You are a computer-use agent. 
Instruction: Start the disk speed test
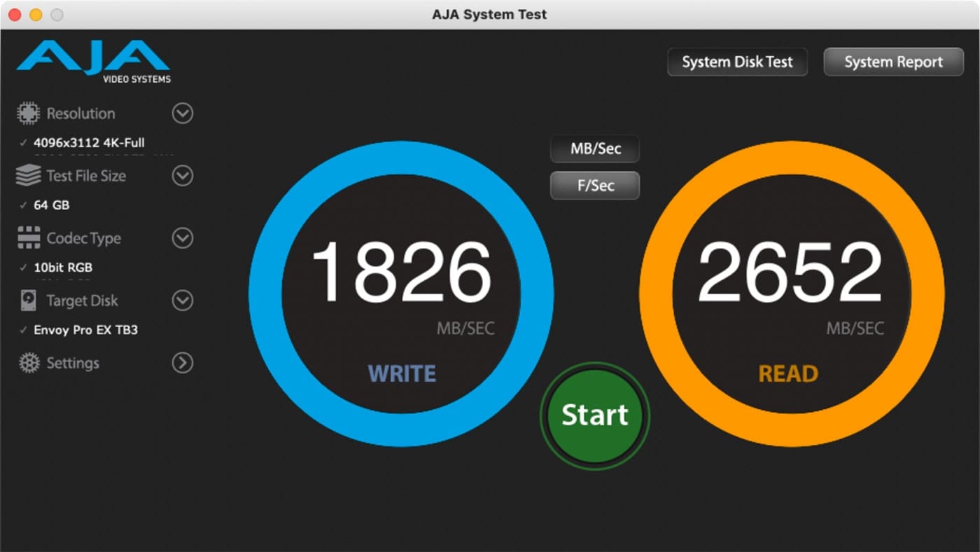click(595, 415)
